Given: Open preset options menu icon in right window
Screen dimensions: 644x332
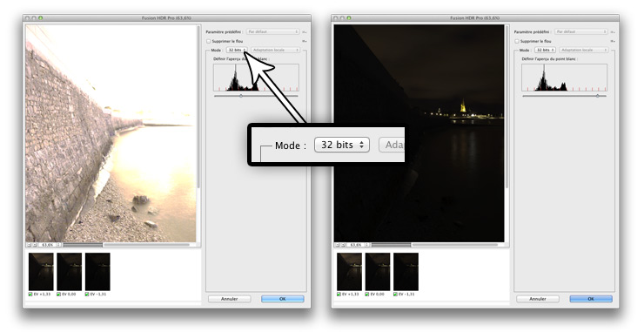Looking at the screenshot, I should pyautogui.click(x=613, y=31).
